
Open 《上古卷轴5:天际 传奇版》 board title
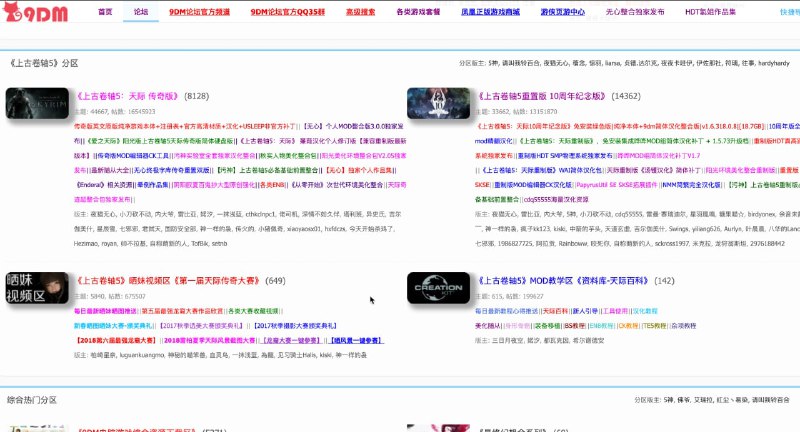[x=127, y=96]
